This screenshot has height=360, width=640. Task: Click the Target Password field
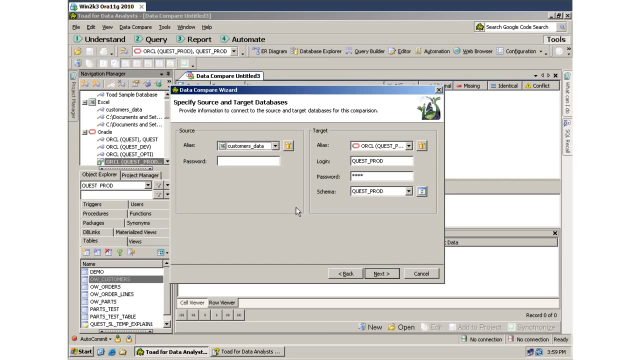pos(381,176)
